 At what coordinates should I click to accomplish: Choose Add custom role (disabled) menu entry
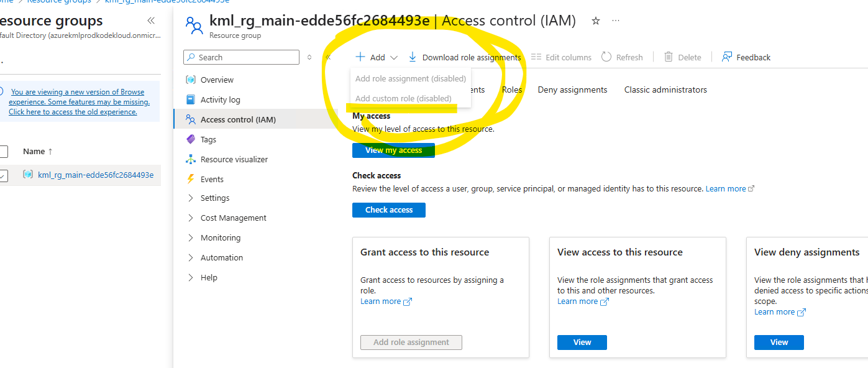tap(411, 98)
